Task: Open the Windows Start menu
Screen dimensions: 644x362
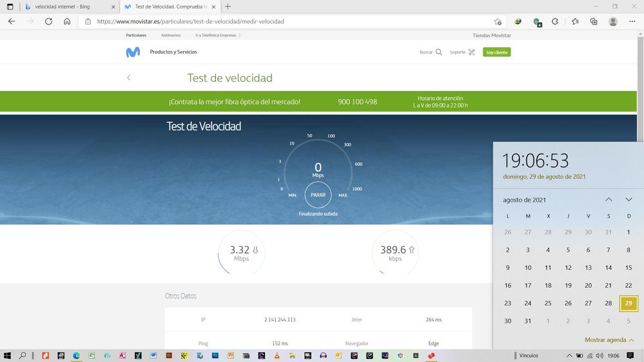Action: [x=8, y=356]
